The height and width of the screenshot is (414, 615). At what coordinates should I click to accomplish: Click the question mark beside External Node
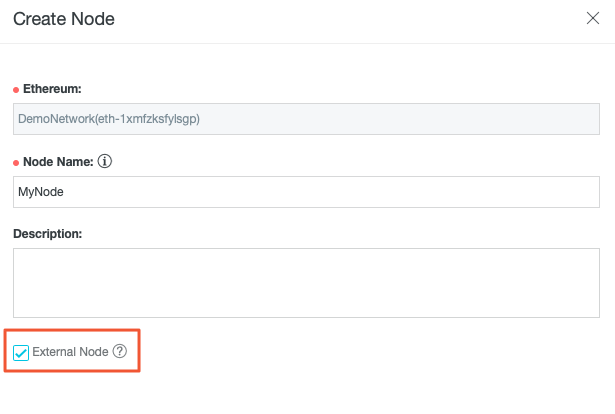click(x=120, y=351)
